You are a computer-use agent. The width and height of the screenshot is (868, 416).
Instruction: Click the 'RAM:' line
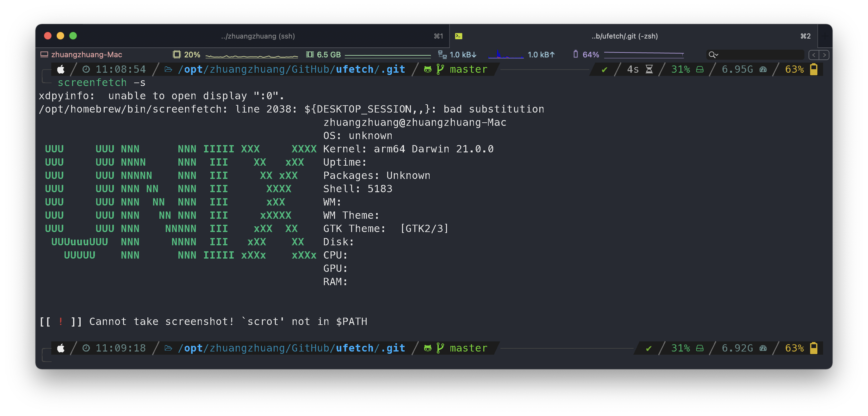pyautogui.click(x=335, y=282)
